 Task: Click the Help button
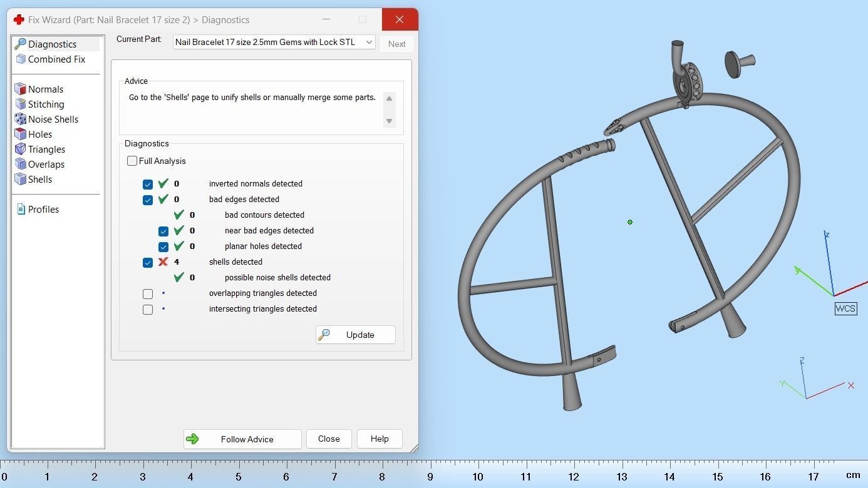(x=380, y=439)
